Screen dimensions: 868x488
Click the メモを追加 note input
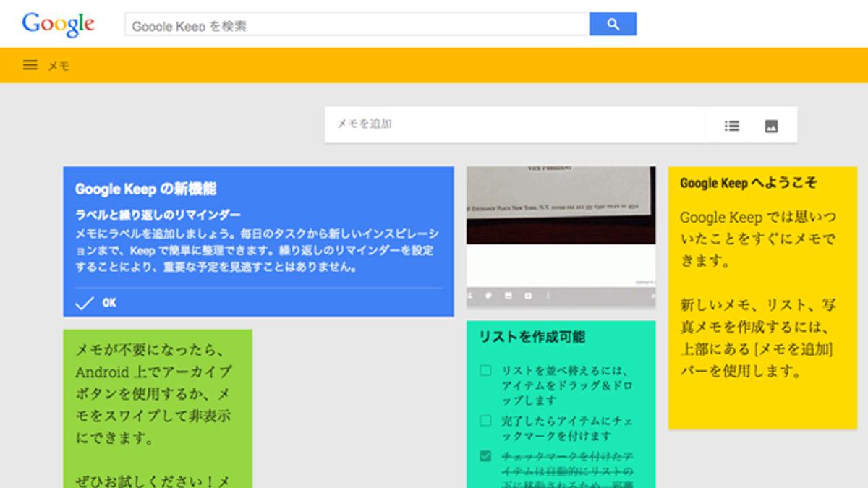pyautogui.click(x=515, y=124)
